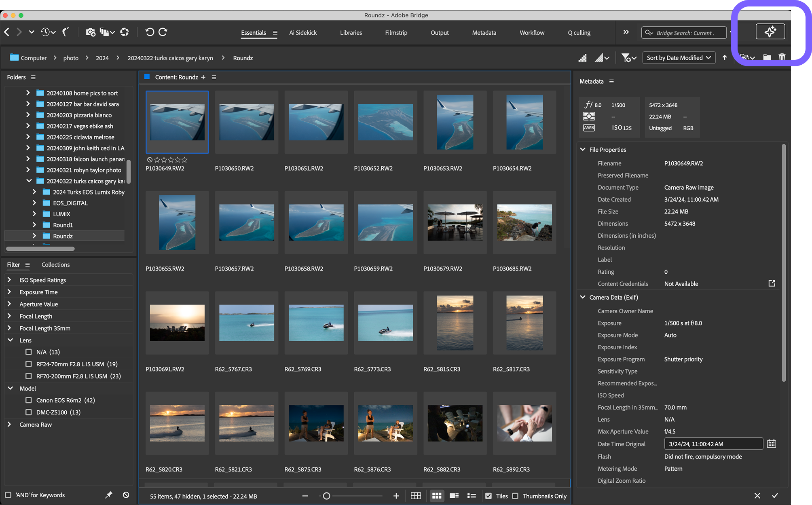812x505 pixels.
Task: Enable the Thumbnails Only checkbox
Action: coord(515,496)
